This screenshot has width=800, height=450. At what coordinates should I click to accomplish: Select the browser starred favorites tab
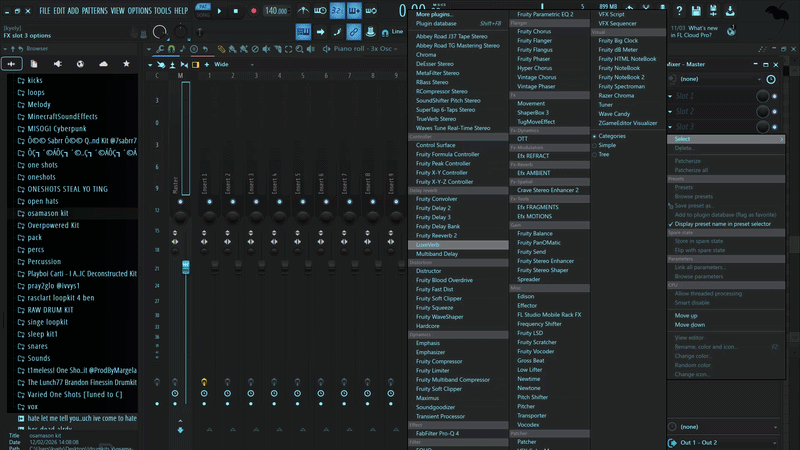coord(126,64)
